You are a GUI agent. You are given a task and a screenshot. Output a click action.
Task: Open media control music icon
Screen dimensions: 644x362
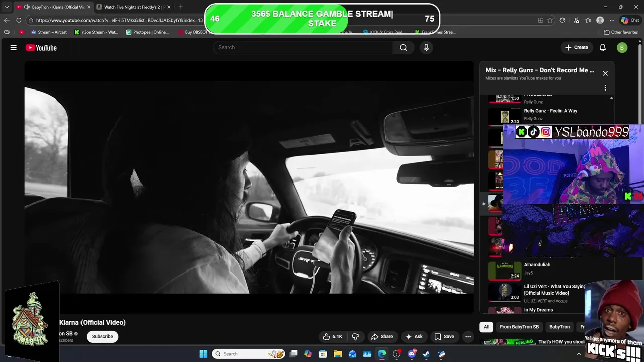coord(576,20)
